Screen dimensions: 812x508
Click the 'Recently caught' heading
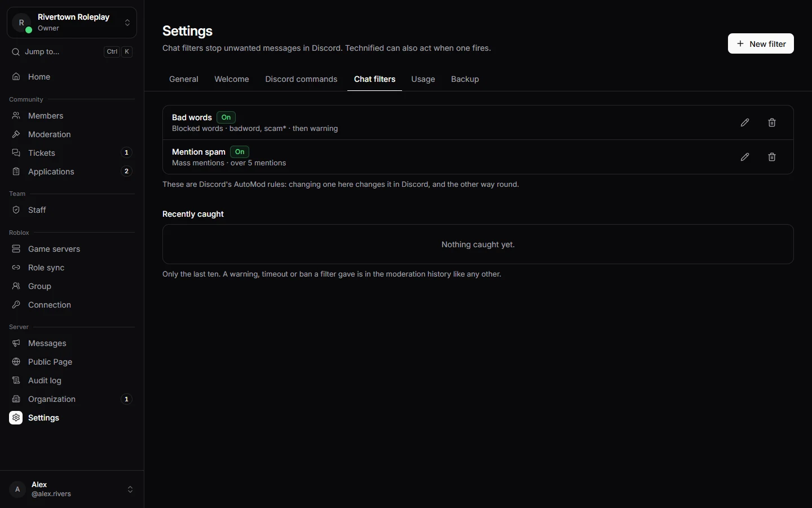[x=193, y=214]
